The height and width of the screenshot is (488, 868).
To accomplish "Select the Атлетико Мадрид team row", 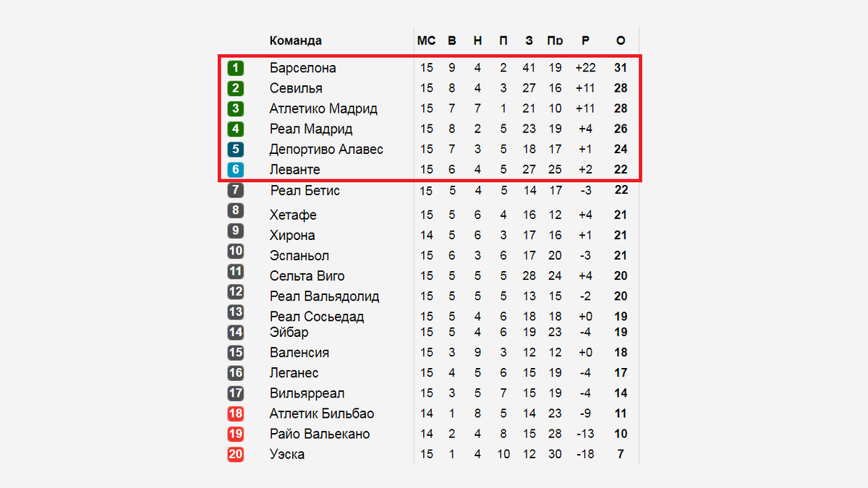I will 429,108.
